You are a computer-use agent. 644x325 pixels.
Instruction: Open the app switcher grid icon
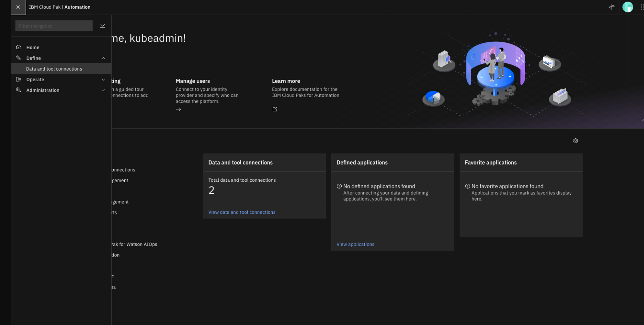pyautogui.click(x=642, y=7)
